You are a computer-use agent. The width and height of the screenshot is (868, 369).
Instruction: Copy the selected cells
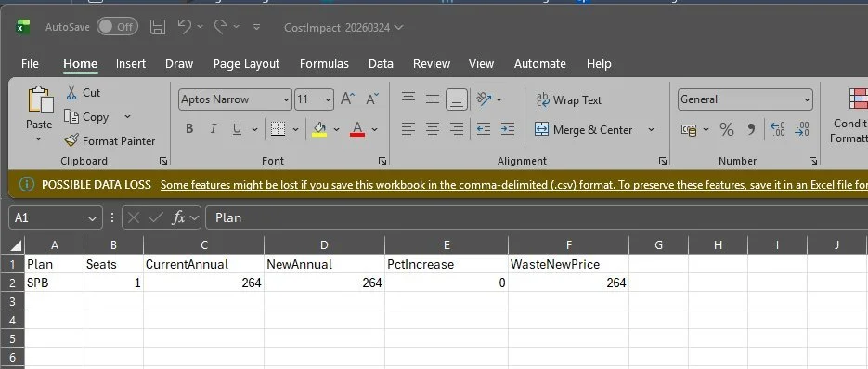pos(86,117)
